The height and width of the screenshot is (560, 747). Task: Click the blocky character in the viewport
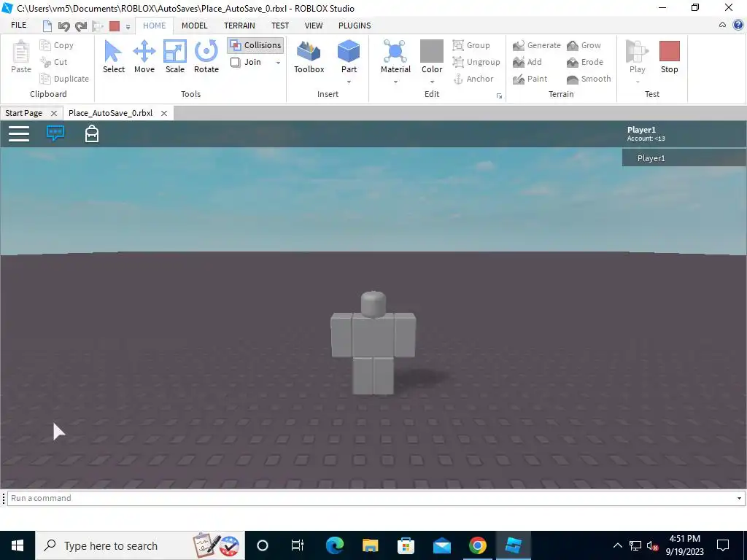coord(373,343)
